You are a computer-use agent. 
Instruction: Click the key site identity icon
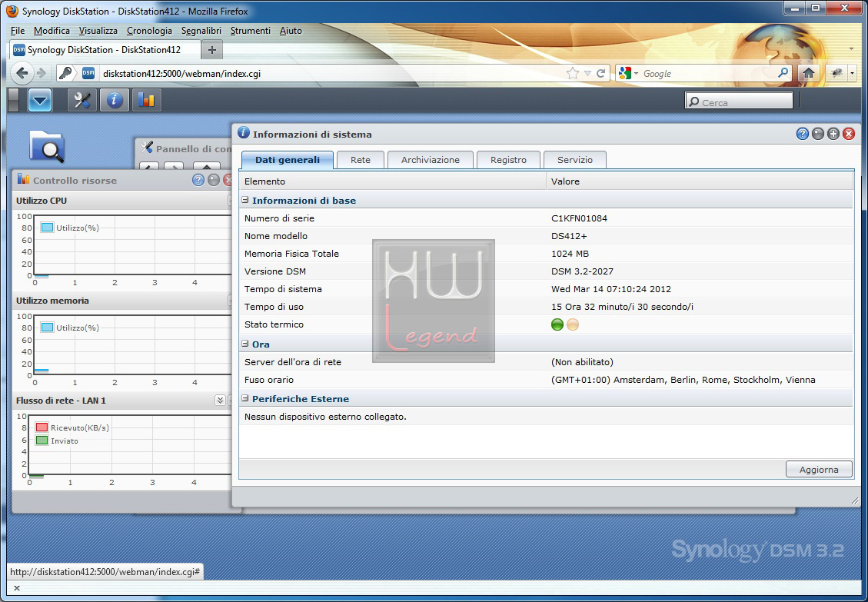[65, 73]
